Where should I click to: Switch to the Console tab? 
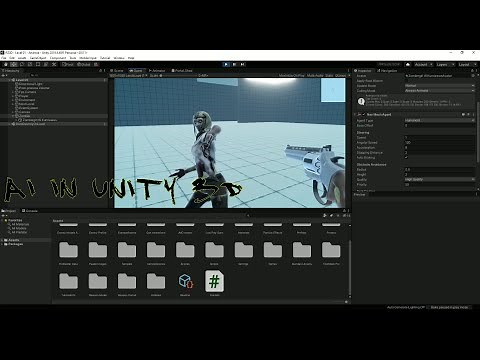tap(30, 211)
